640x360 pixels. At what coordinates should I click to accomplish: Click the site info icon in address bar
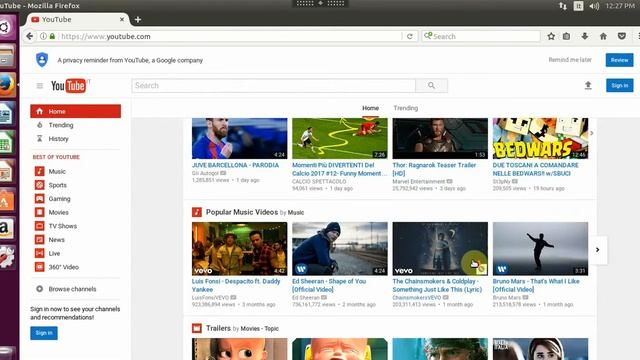pos(43,36)
